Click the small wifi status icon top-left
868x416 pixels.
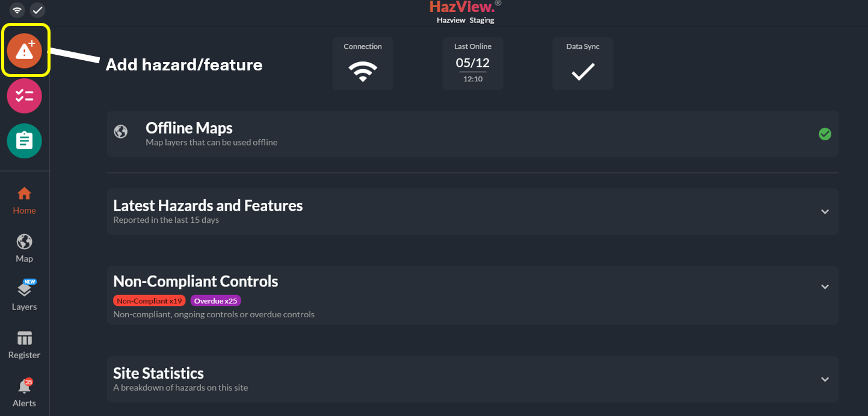tap(17, 10)
